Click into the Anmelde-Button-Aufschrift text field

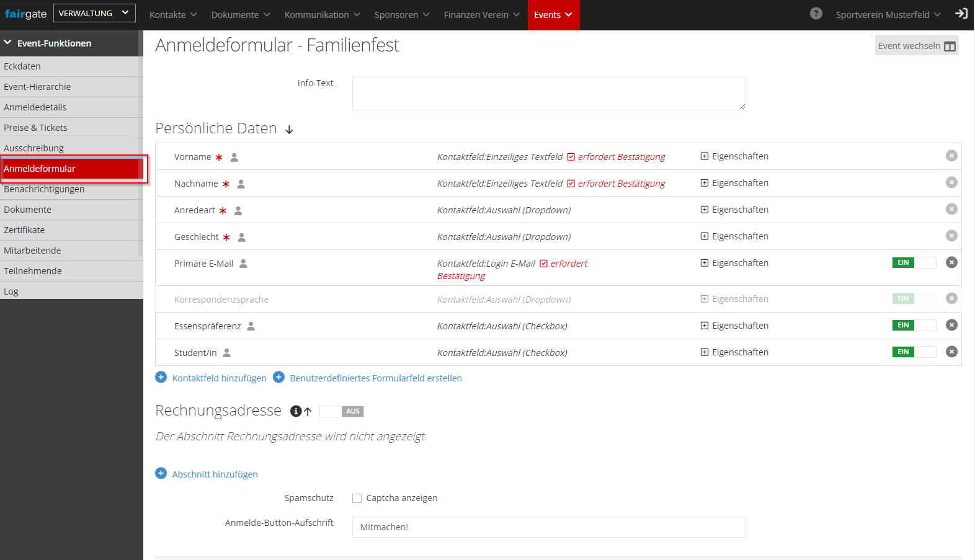548,527
